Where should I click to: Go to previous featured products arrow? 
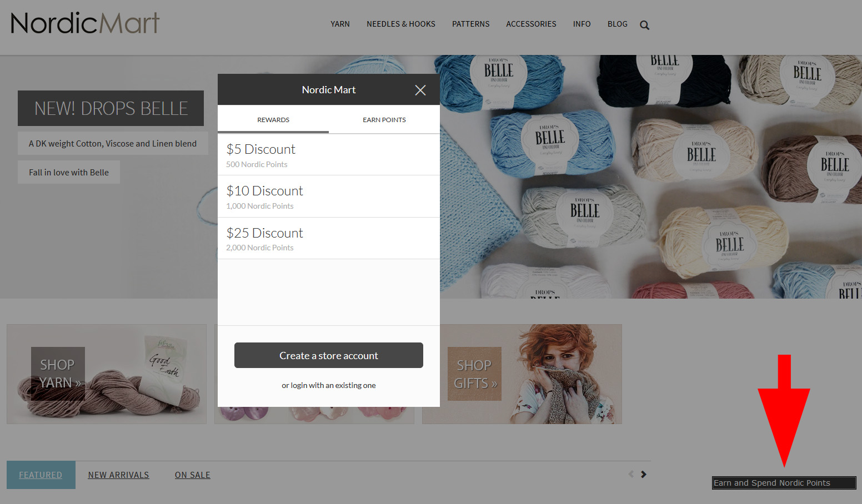631,474
